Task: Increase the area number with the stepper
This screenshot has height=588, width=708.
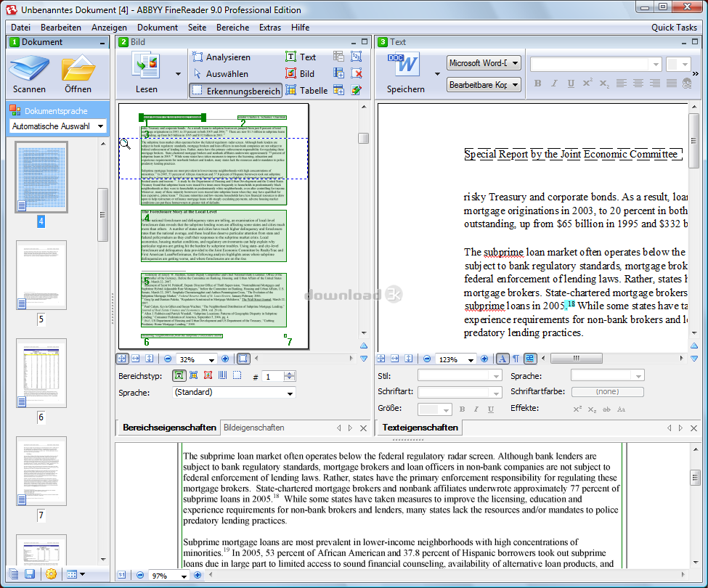Action: pyautogui.click(x=290, y=372)
